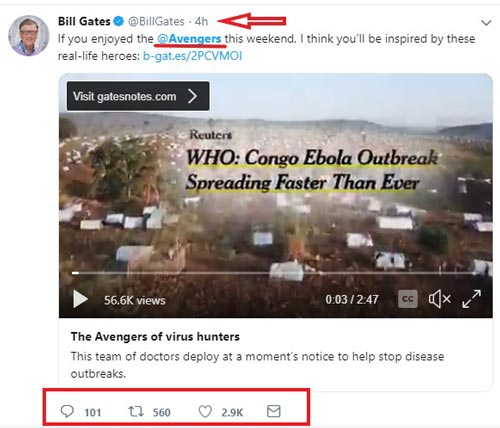Send tweet via direct message envelope

tap(274, 411)
